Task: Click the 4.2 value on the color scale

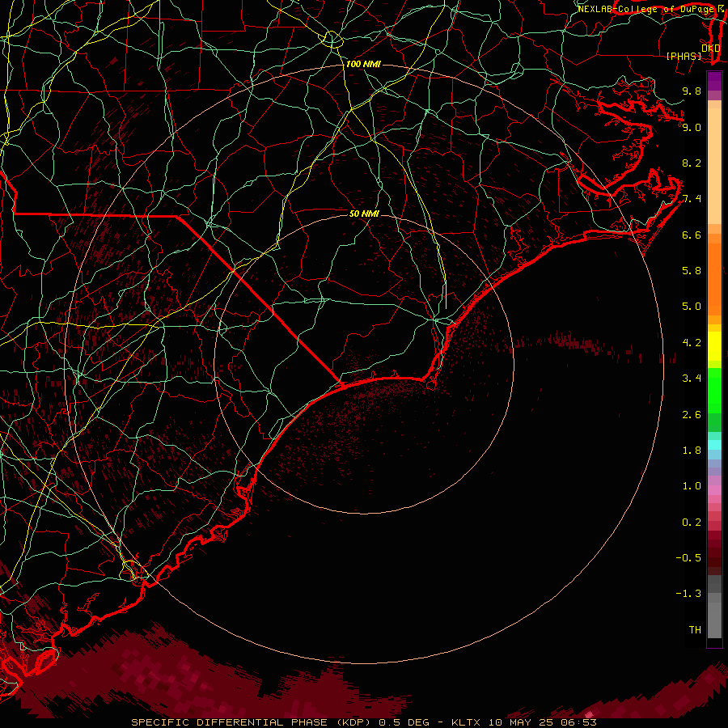Action: (x=692, y=343)
